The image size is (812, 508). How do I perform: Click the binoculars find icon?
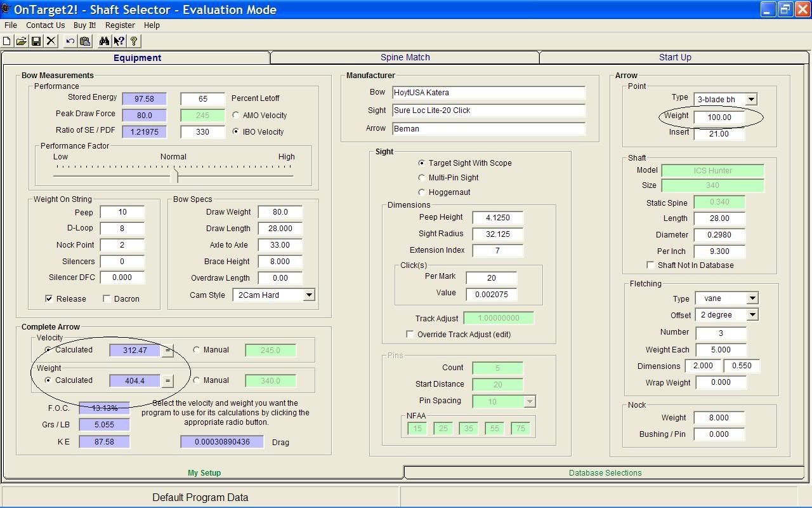(x=104, y=41)
